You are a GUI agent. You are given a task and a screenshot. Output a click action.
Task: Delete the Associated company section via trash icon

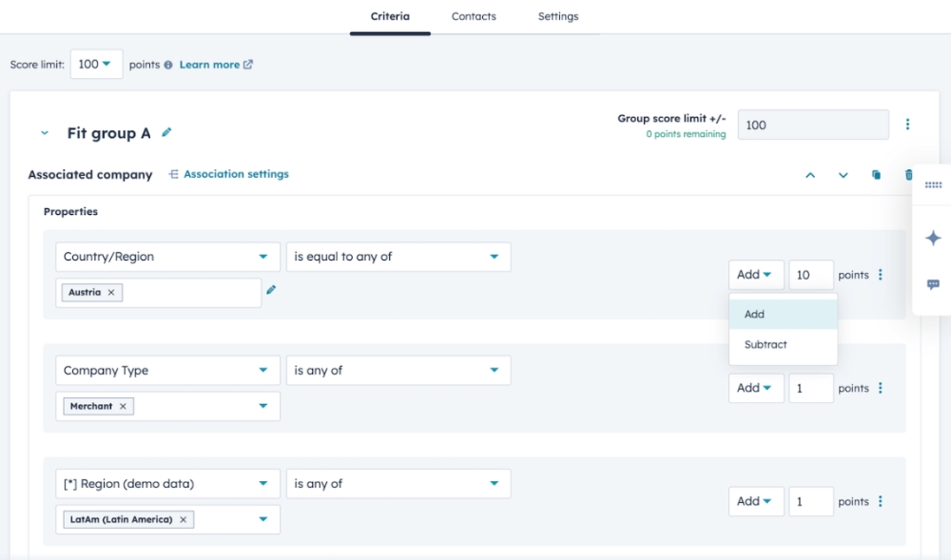coord(908,175)
